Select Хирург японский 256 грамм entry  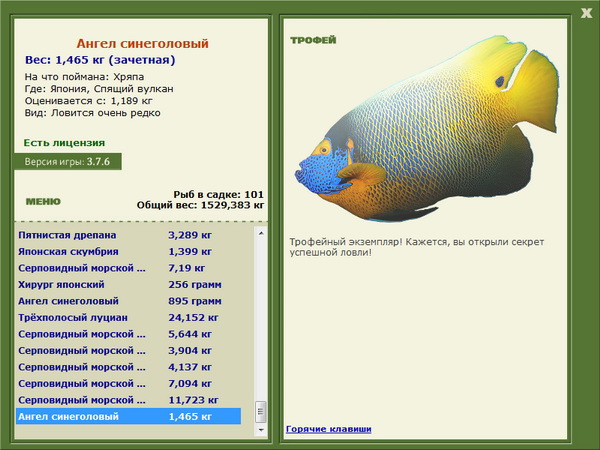pos(129,284)
